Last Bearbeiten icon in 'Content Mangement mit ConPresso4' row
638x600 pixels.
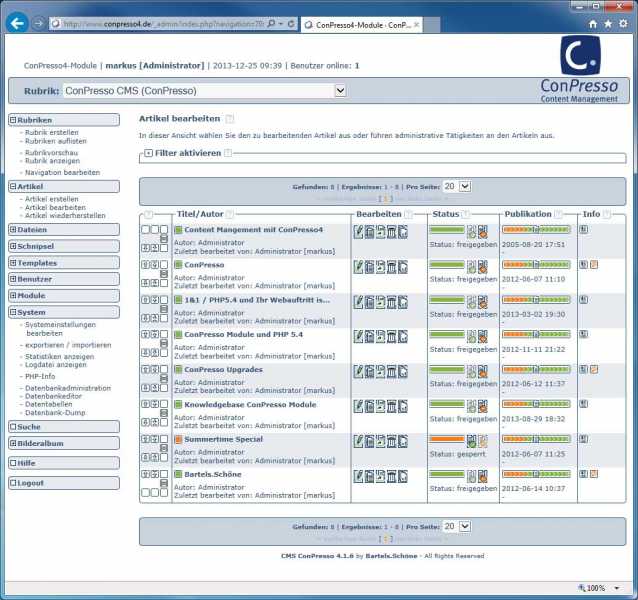coord(403,232)
